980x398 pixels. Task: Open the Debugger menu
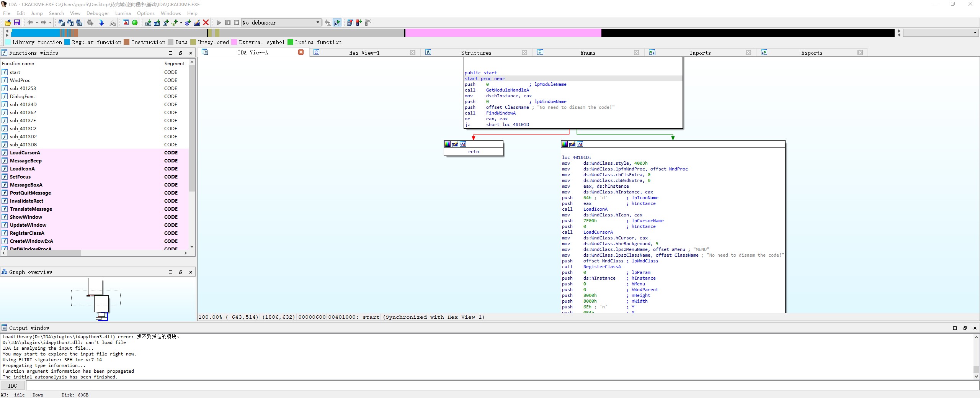tap(98, 13)
